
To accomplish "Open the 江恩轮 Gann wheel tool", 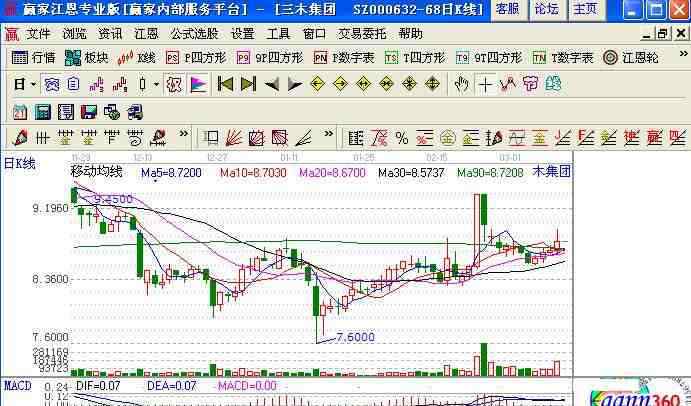I will (x=631, y=58).
